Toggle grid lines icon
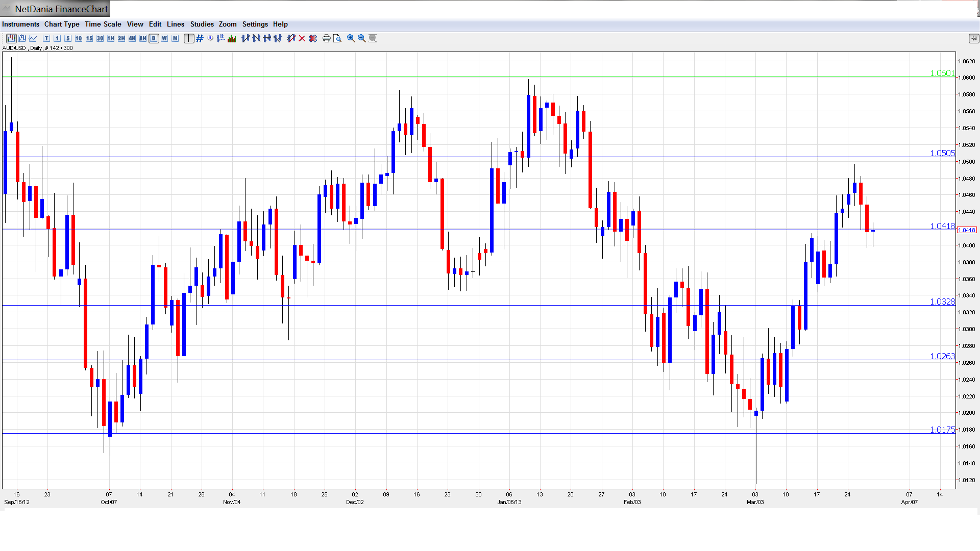This screenshot has height=551, width=980. [200, 38]
